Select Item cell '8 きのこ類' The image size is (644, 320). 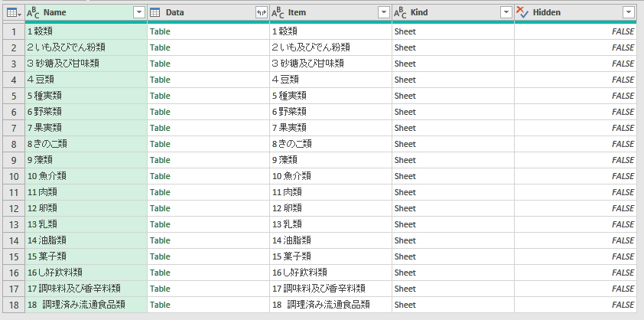(x=330, y=144)
